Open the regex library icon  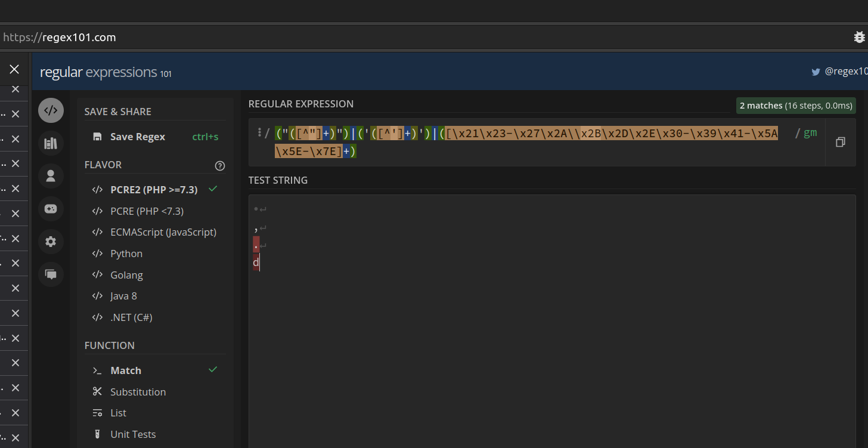pos(51,143)
